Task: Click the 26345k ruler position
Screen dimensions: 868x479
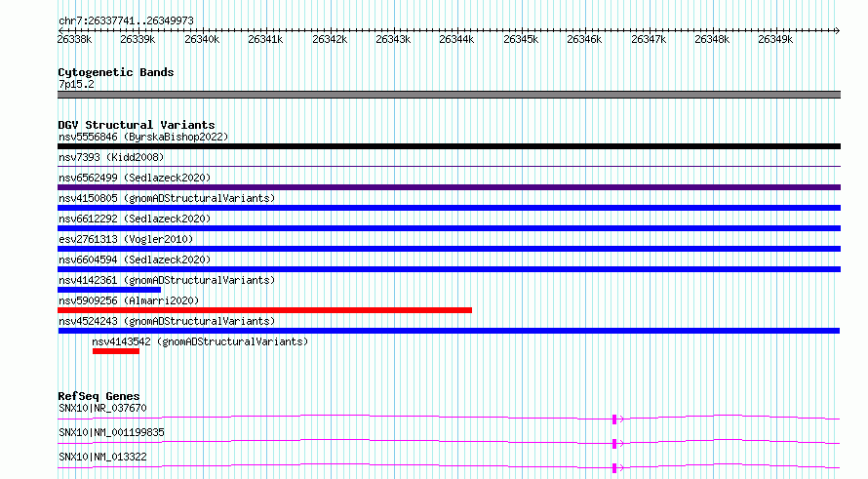Action: coord(521,39)
